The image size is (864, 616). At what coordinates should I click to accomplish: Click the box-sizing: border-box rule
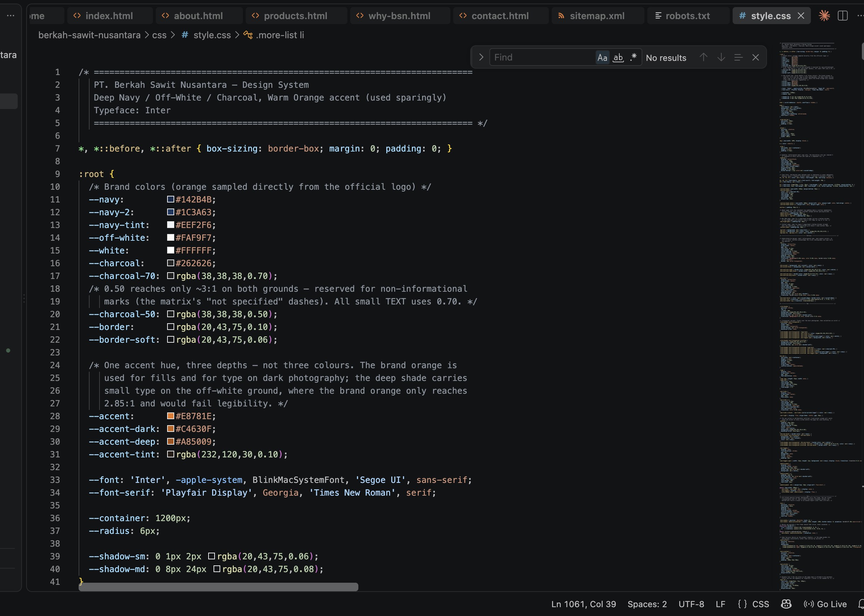click(x=265, y=148)
